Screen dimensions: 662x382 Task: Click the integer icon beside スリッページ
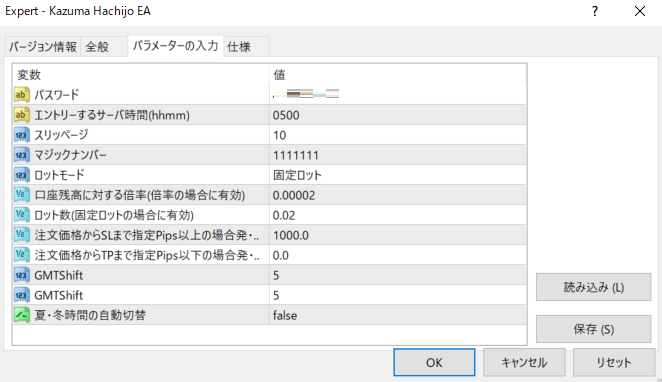coord(21,135)
